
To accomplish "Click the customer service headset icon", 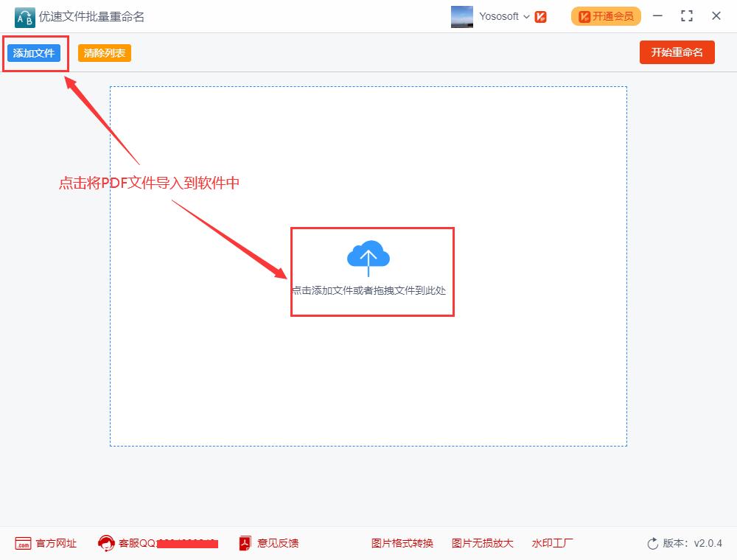I will click(106, 543).
